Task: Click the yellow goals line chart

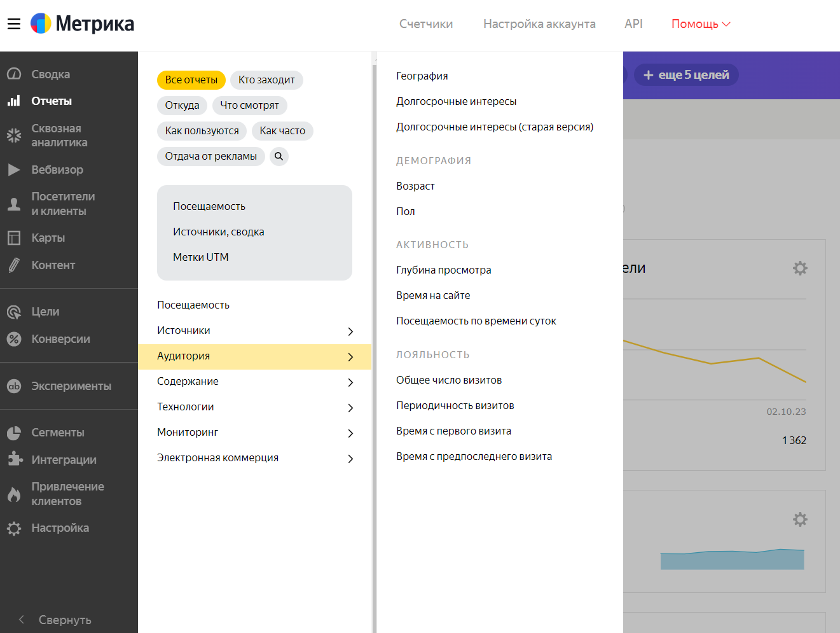Action: click(715, 361)
